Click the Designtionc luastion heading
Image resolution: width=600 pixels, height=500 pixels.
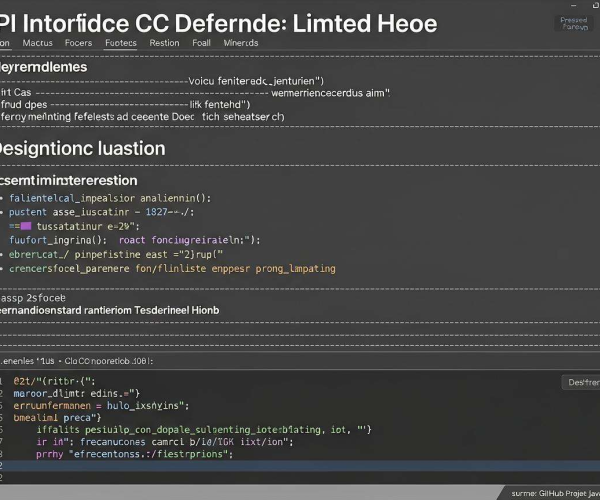(82, 148)
